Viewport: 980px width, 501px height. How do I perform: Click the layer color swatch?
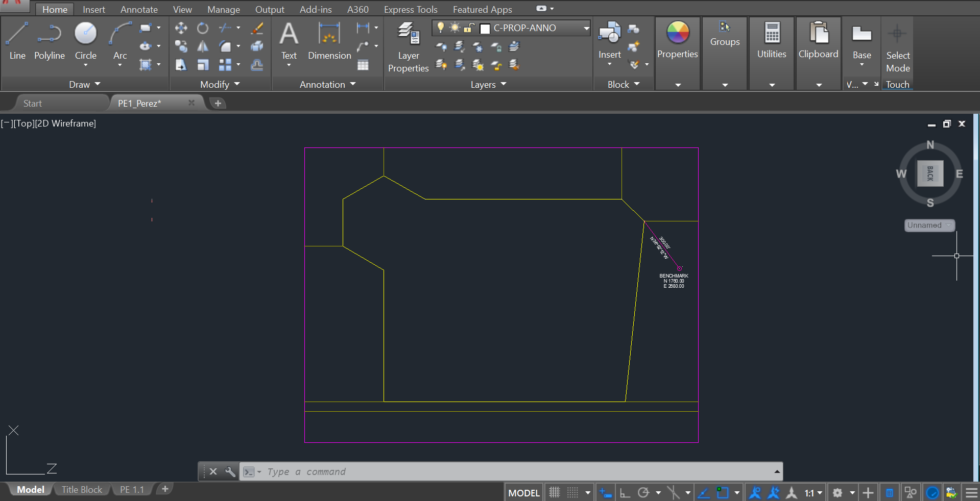485,29
